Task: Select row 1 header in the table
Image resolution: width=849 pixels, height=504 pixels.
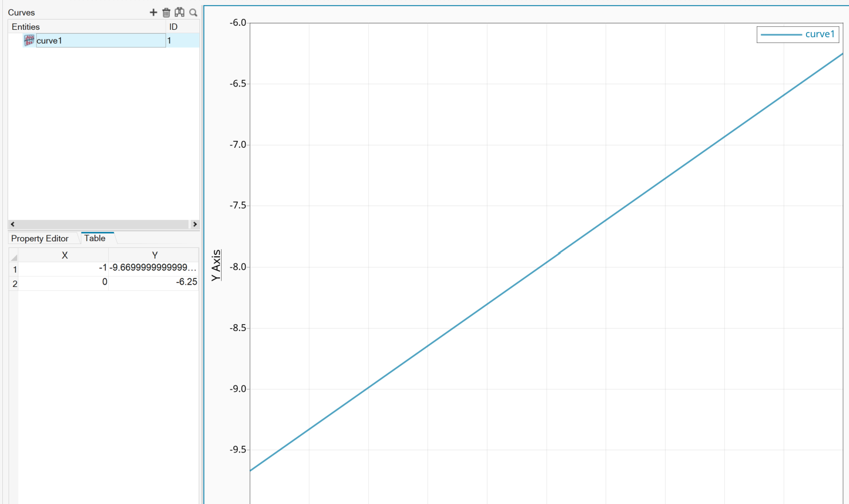Action: click(x=14, y=269)
